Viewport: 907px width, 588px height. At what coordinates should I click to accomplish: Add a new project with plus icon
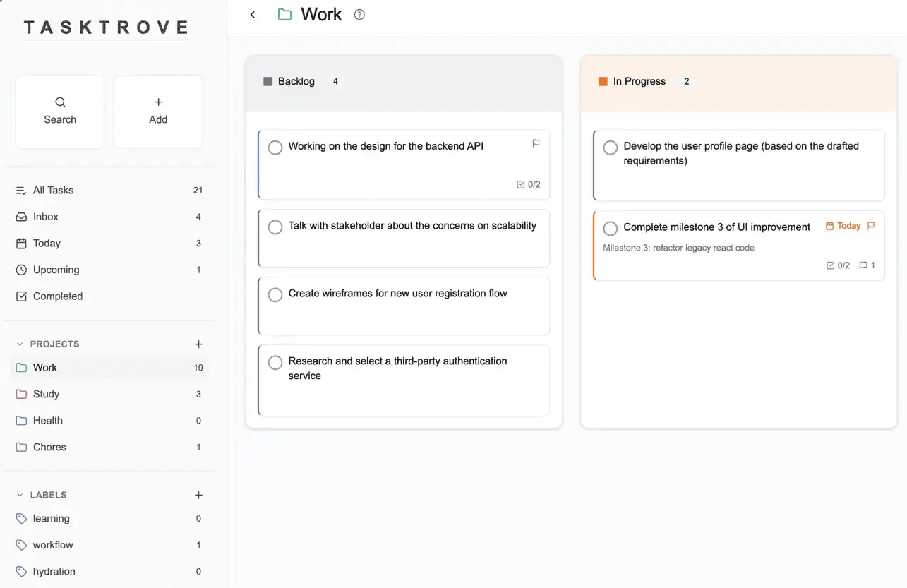click(198, 344)
